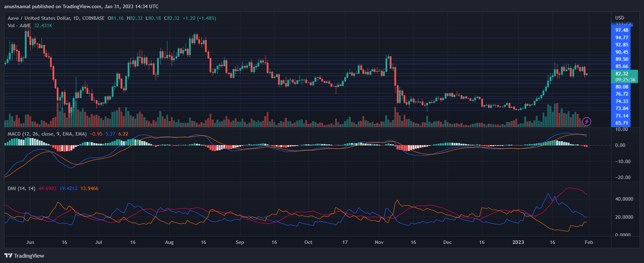Click the MACD signal value 6.22
Image resolution: width=644 pixels, height=263 pixels.
pyautogui.click(x=123, y=134)
